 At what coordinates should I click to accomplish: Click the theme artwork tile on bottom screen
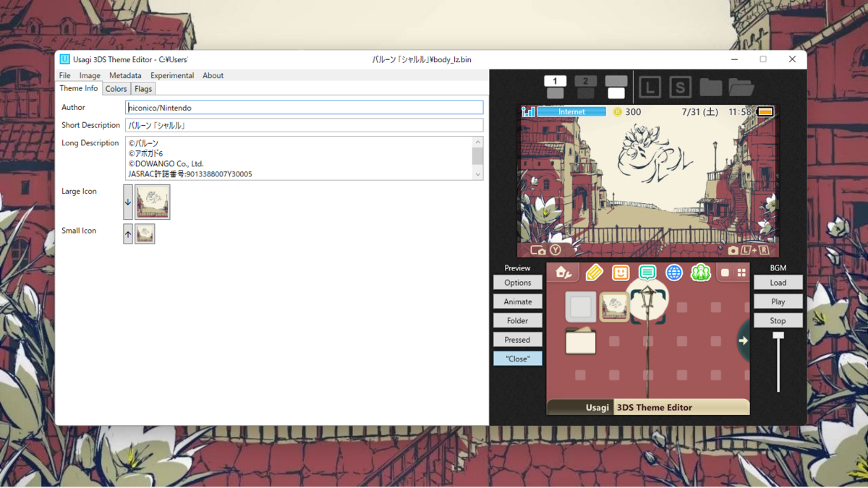(x=614, y=307)
